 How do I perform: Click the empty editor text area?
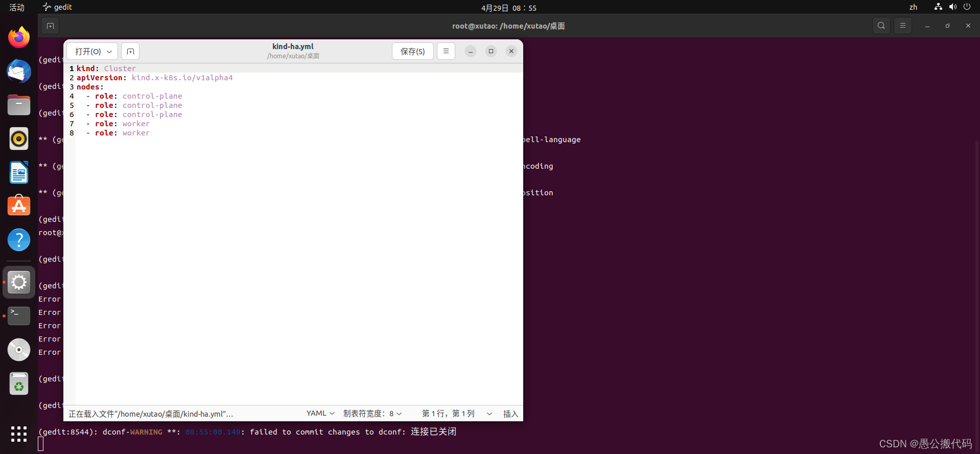299,271
